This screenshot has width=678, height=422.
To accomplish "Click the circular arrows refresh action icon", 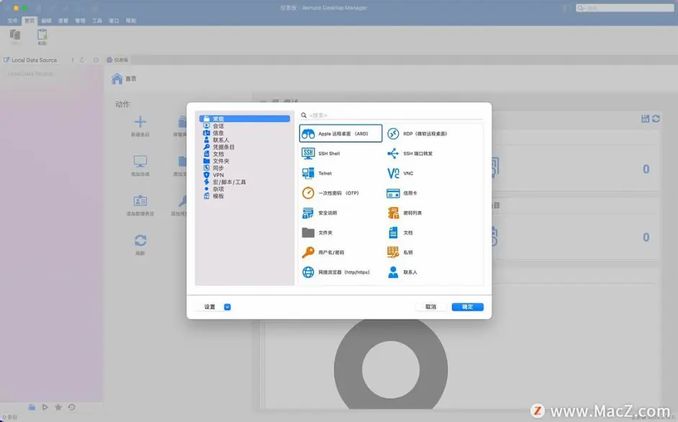I will (x=140, y=240).
